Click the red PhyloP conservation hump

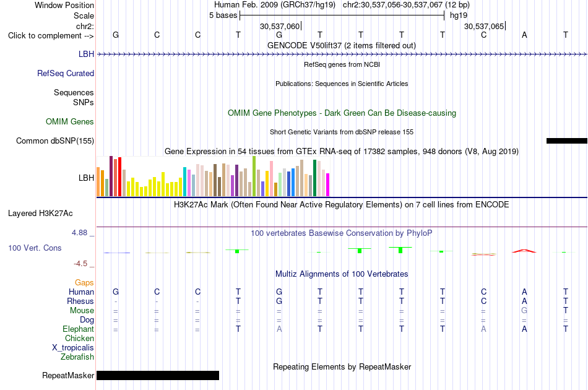click(524, 251)
